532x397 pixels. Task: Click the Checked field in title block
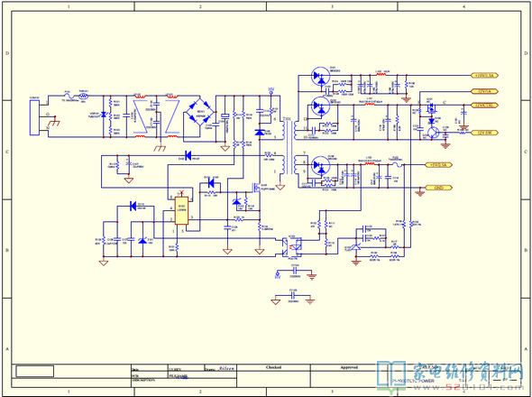coord(273,367)
